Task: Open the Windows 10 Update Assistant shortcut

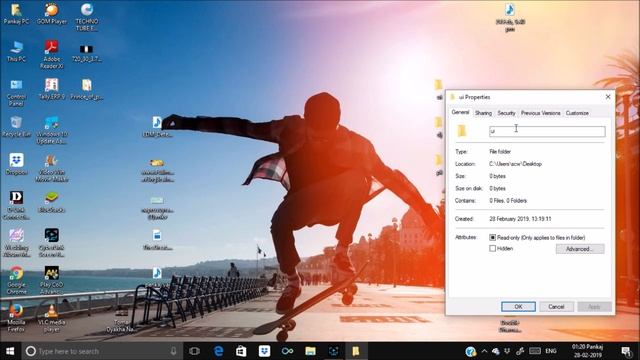Action: 51,130
